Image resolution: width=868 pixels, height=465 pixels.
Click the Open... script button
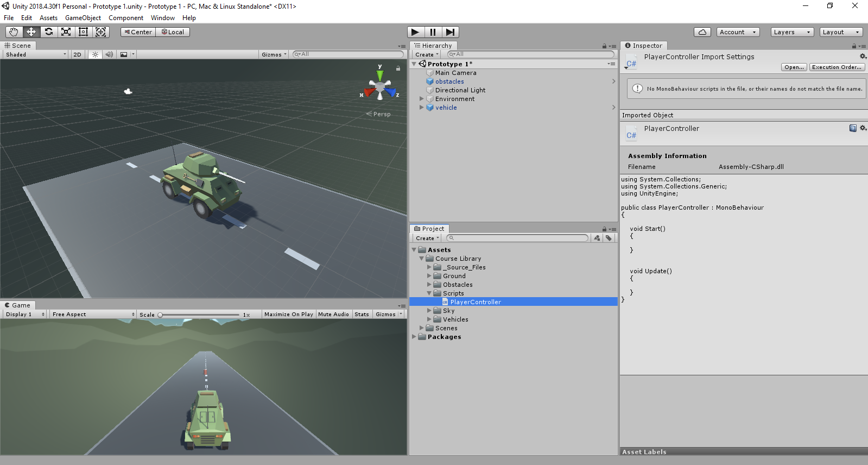tap(794, 67)
